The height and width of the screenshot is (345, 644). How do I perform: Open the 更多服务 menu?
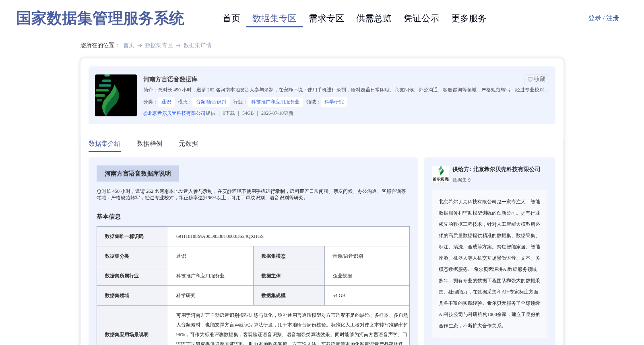pyautogui.click(x=469, y=19)
